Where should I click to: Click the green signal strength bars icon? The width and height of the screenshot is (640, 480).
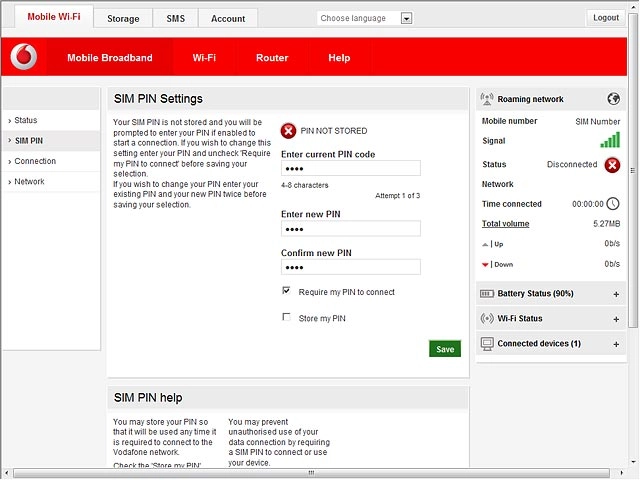(610, 140)
